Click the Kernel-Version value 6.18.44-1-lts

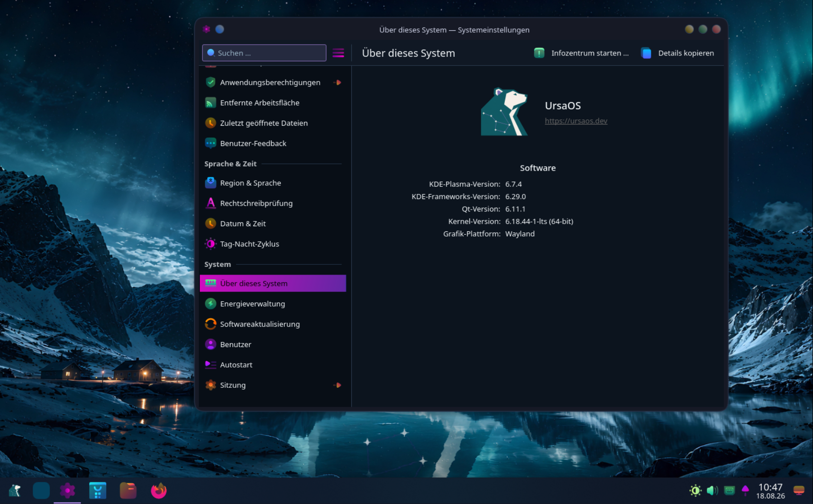tap(539, 221)
